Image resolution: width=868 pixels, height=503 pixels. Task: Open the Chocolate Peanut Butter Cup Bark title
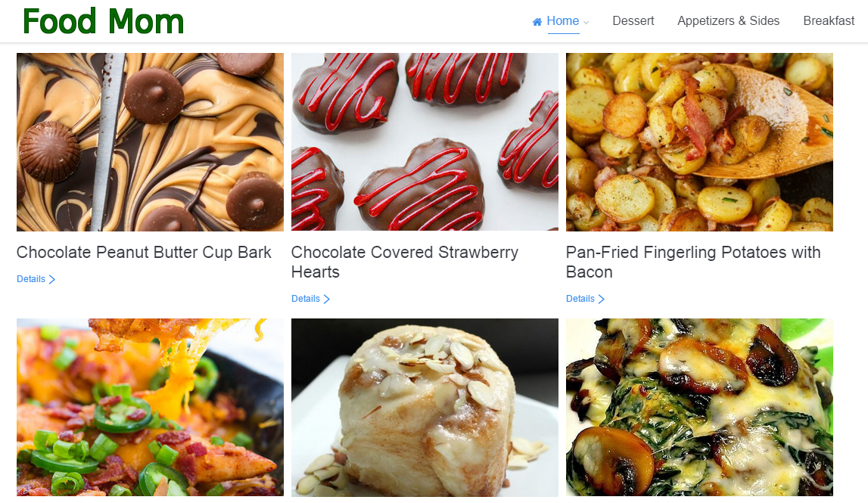(x=144, y=253)
